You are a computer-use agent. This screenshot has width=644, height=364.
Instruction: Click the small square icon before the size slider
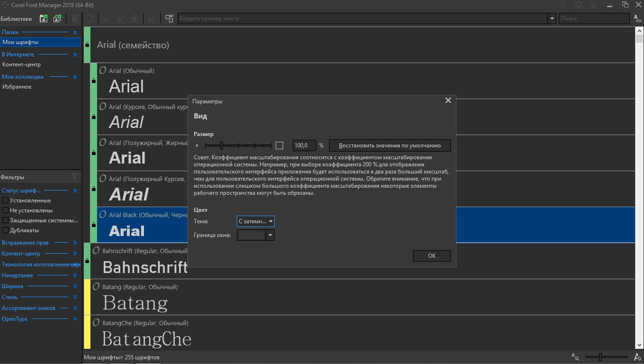[197, 146]
